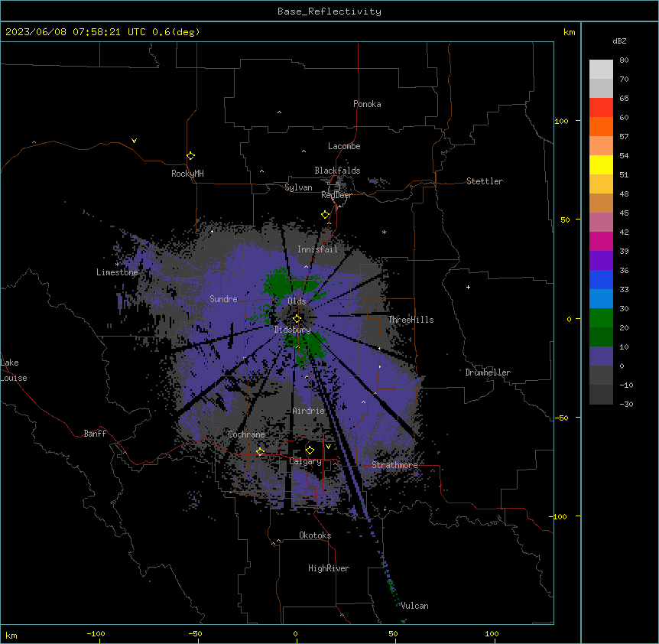Click the Base_Reflectivity title text
This screenshot has width=659, height=644.
click(x=329, y=11)
